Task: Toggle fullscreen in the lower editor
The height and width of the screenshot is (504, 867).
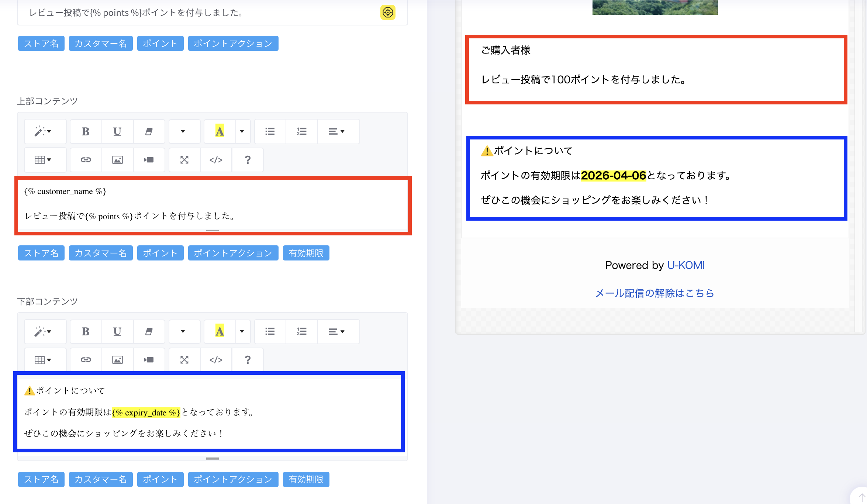Action: 184,360
